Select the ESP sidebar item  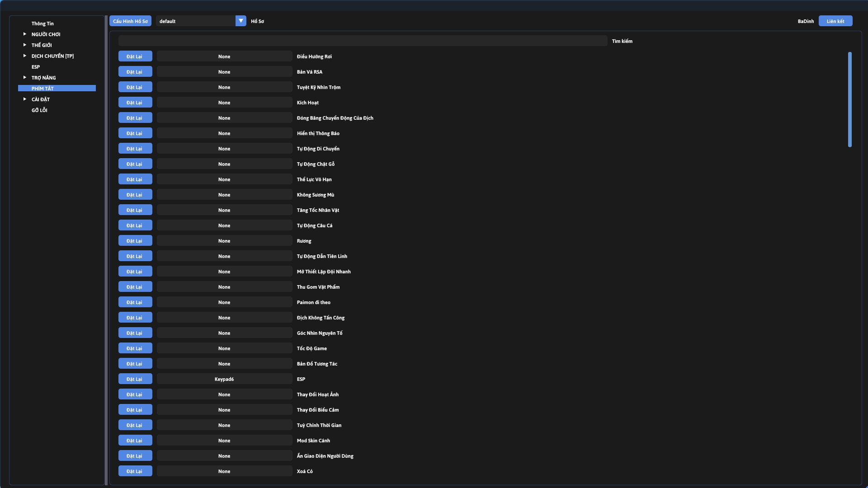click(x=36, y=67)
